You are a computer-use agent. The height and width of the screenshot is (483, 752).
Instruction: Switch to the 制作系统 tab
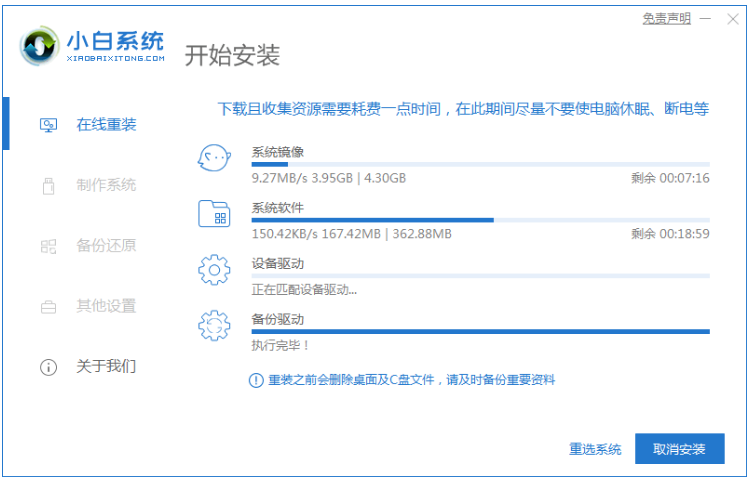(106, 186)
